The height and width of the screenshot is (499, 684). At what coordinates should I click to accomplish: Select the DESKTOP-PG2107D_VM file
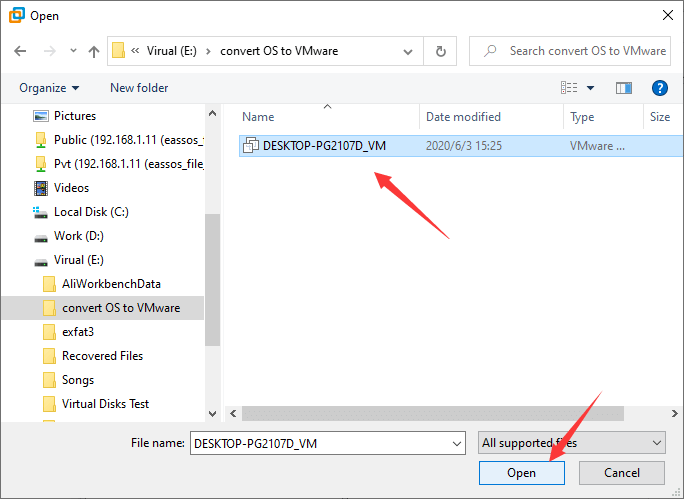tap(323, 146)
